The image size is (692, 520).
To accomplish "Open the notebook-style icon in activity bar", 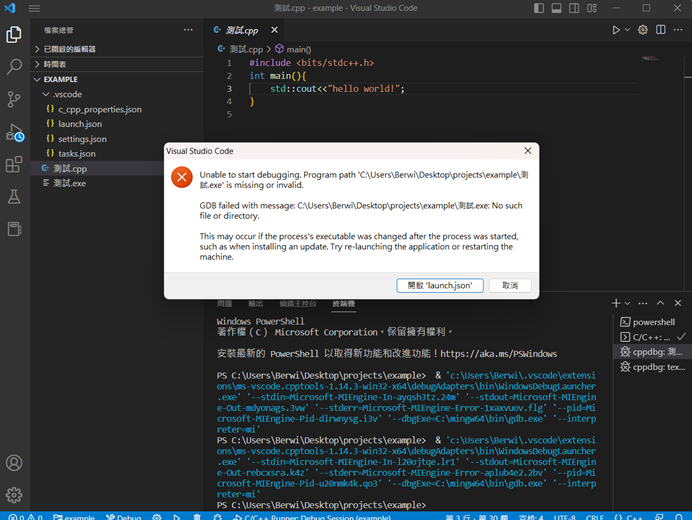I will (x=14, y=229).
